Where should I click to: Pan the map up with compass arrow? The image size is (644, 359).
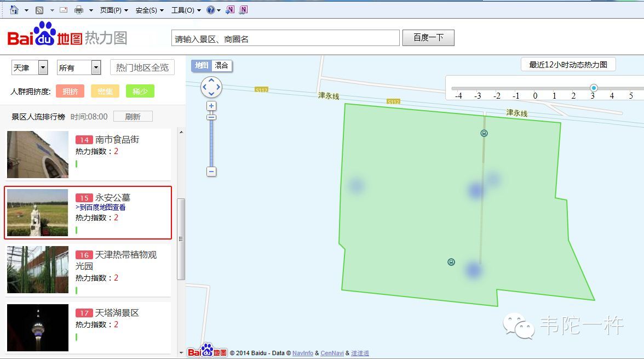pyautogui.click(x=211, y=80)
